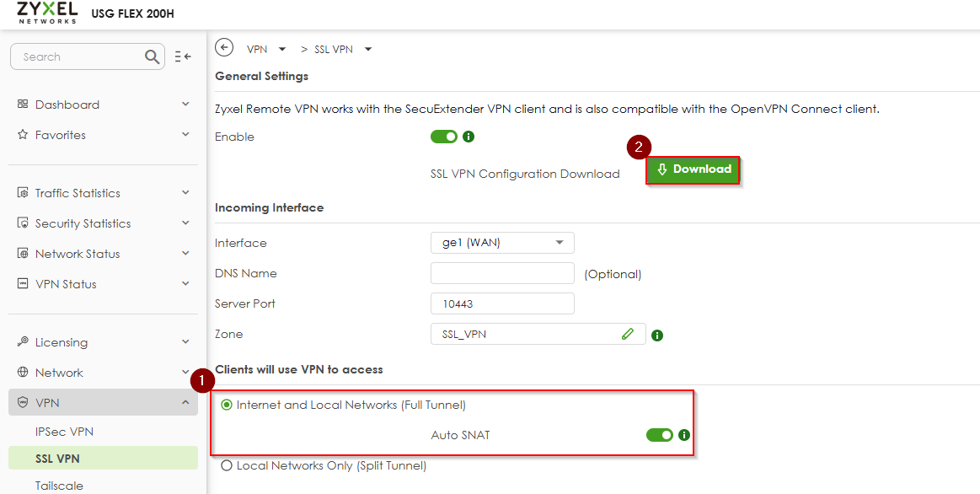Open SSL VPN in the sidebar
The height and width of the screenshot is (494, 980).
pos(103,459)
